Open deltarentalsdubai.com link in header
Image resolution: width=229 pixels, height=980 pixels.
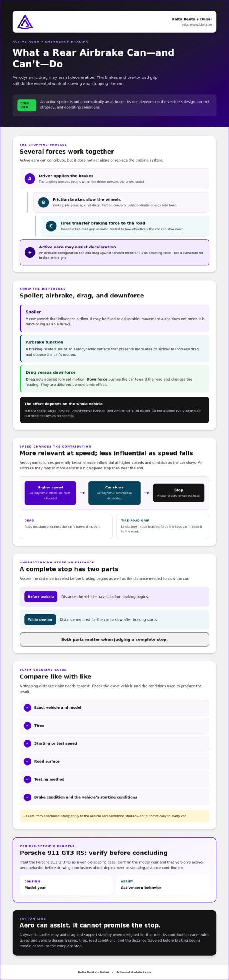pos(197,24)
